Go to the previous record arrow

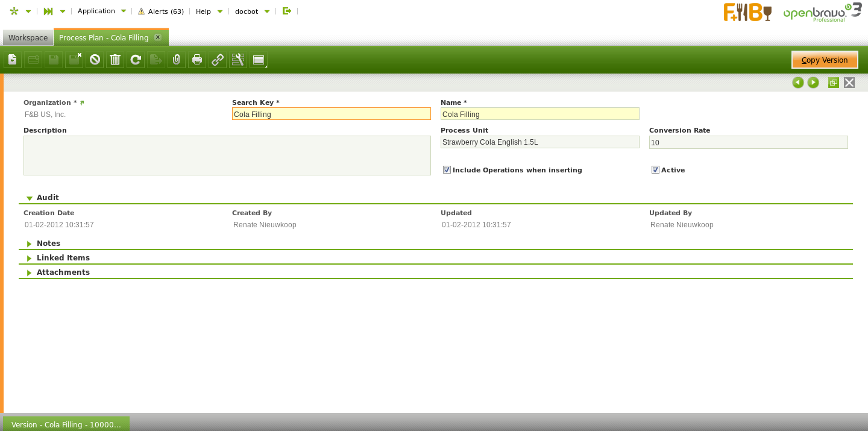click(x=798, y=83)
